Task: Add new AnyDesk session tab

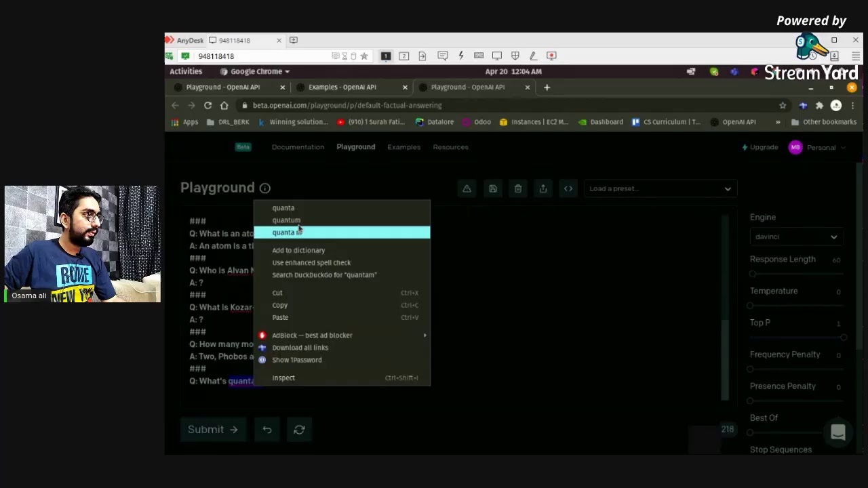Action: [x=294, y=40]
